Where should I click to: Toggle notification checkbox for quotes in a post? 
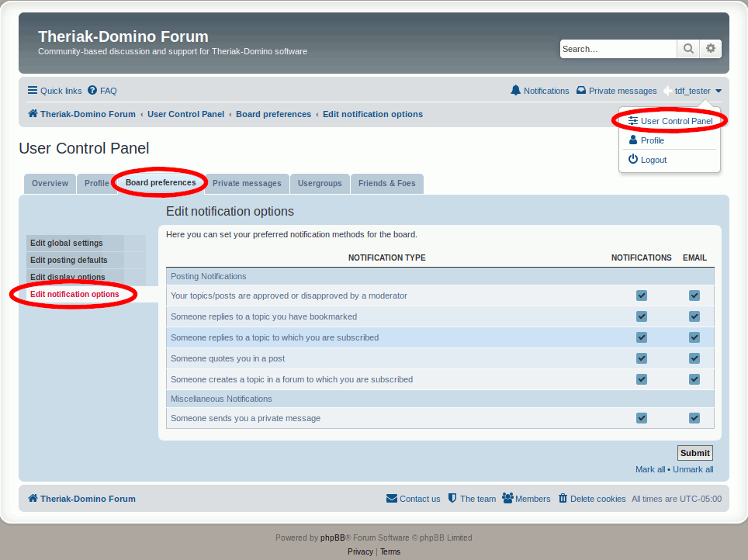[x=642, y=358]
